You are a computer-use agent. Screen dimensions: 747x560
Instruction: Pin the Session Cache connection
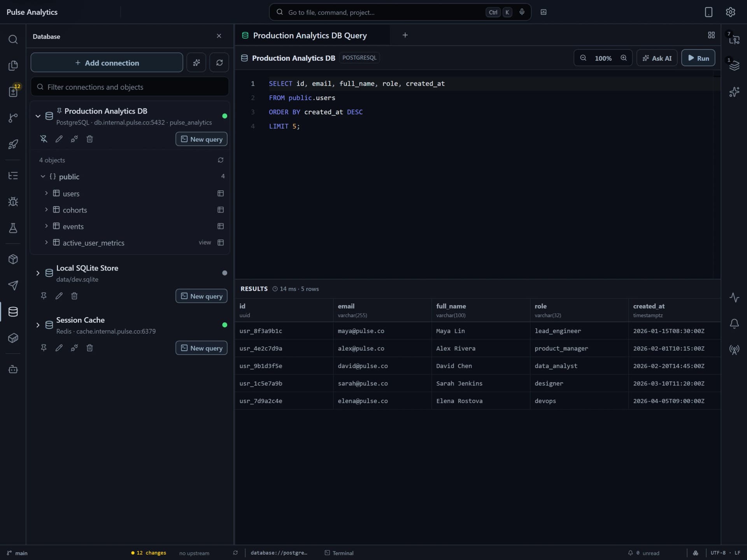pyautogui.click(x=44, y=348)
